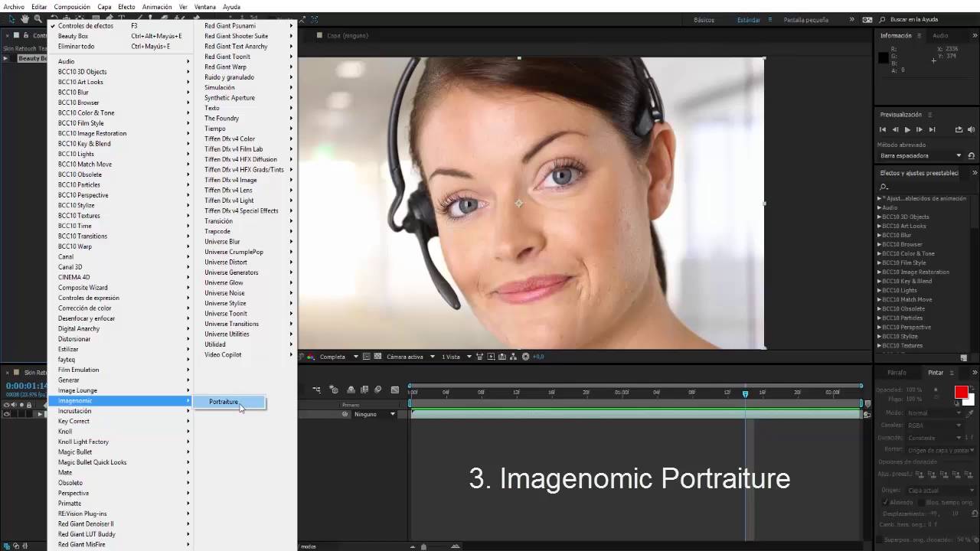Image resolution: width=980 pixels, height=551 pixels.
Task: Step back one frame in preview
Action: tap(895, 129)
